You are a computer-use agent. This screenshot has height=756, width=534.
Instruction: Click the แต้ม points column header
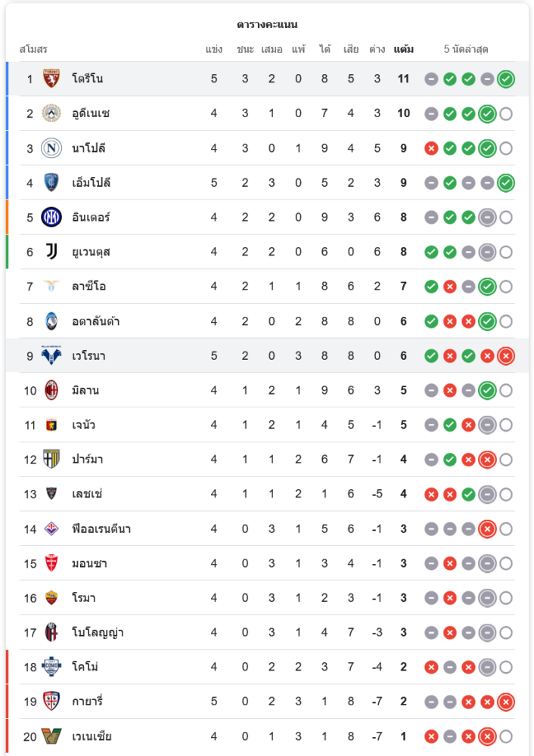coord(403,49)
